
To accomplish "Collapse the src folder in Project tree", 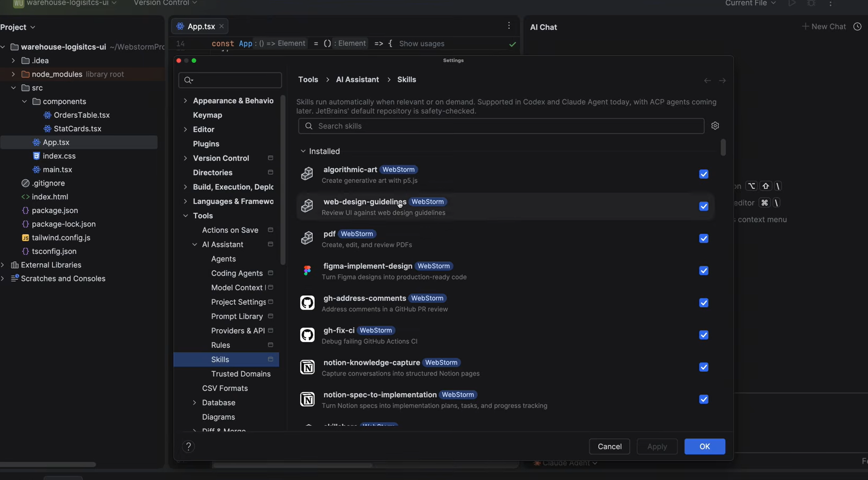I will pos(13,88).
